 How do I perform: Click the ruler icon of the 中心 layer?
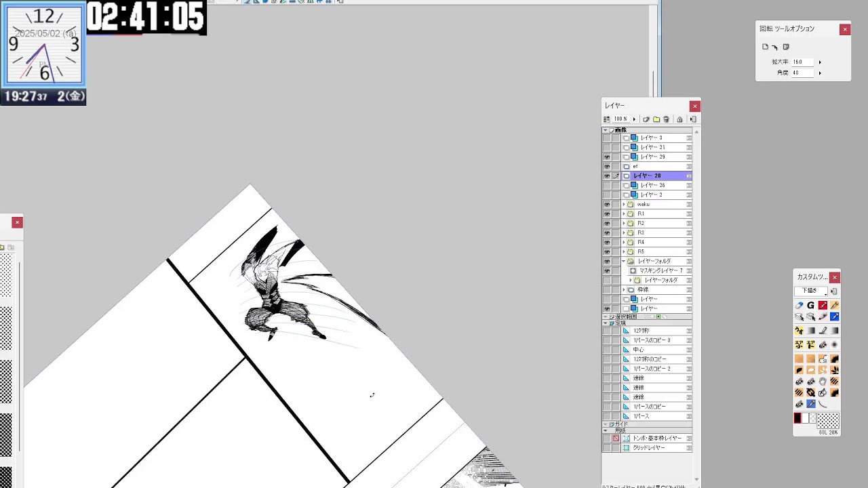pyautogui.click(x=627, y=350)
